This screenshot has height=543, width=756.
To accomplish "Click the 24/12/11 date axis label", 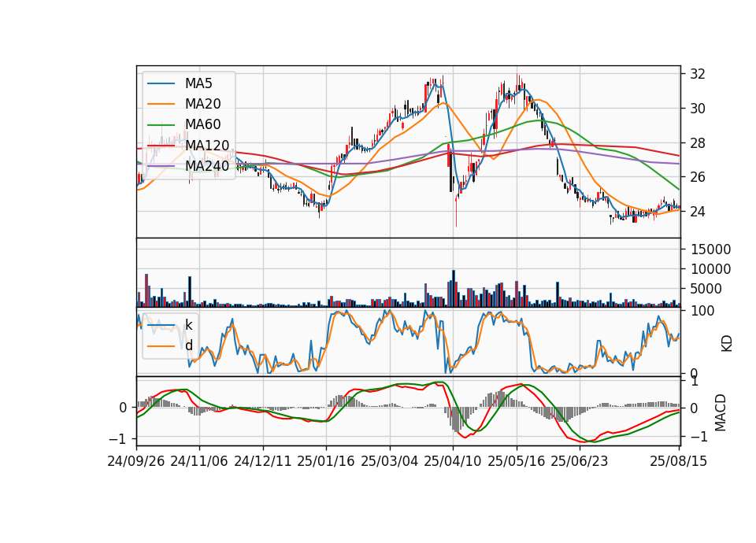I will coord(263,461).
